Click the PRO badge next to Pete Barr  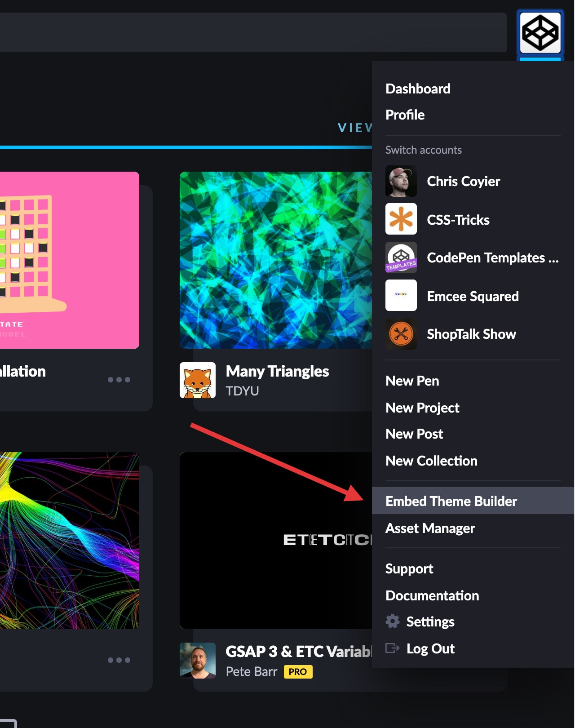[298, 672]
